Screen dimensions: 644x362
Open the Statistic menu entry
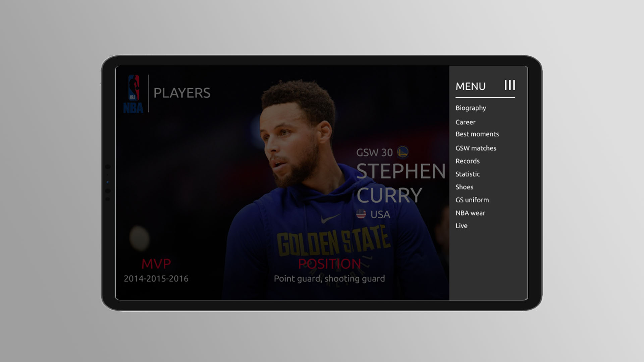click(x=468, y=174)
